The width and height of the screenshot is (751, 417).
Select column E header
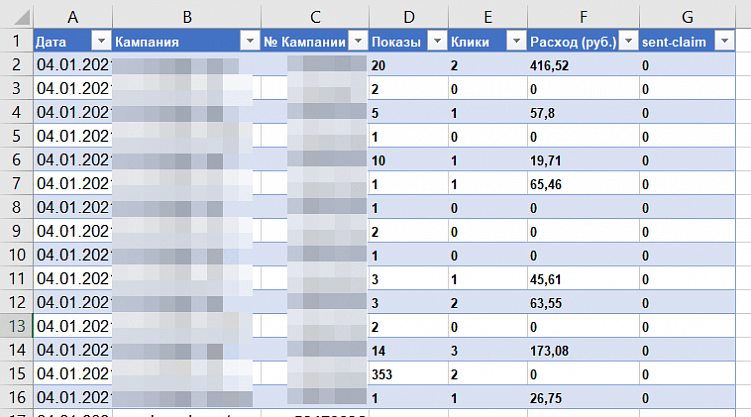click(x=488, y=17)
